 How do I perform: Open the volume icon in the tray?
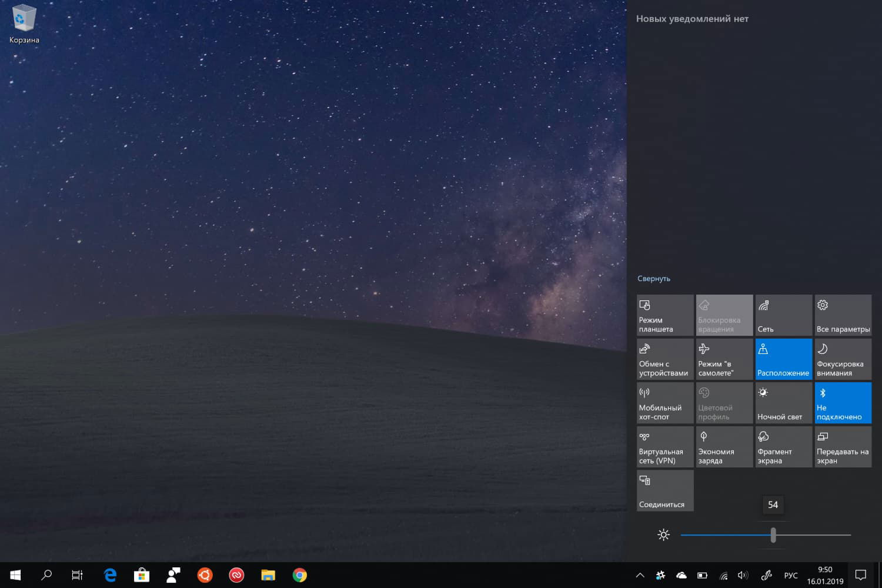pyautogui.click(x=743, y=575)
